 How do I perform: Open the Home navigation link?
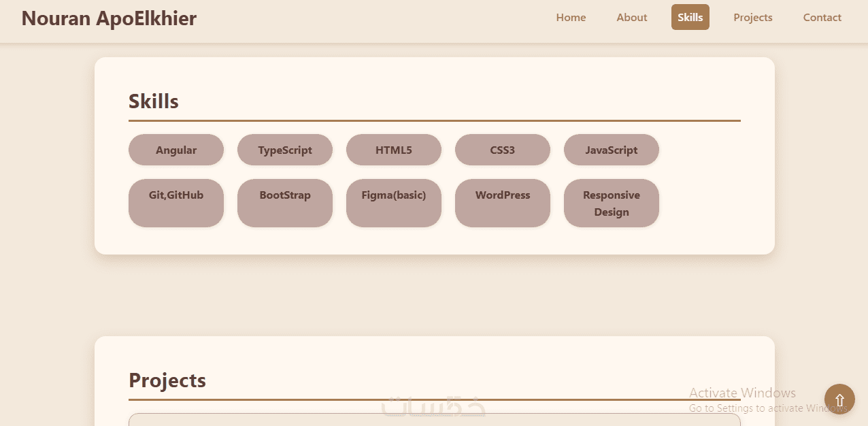click(571, 18)
